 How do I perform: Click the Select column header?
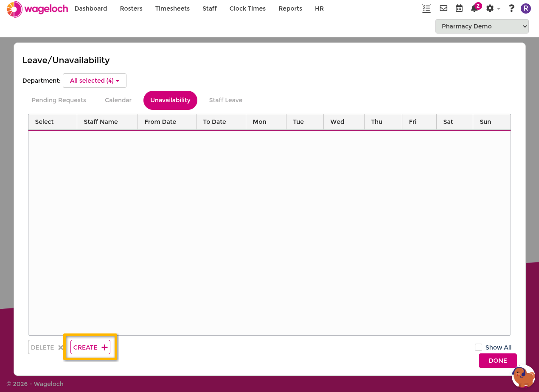(53, 122)
